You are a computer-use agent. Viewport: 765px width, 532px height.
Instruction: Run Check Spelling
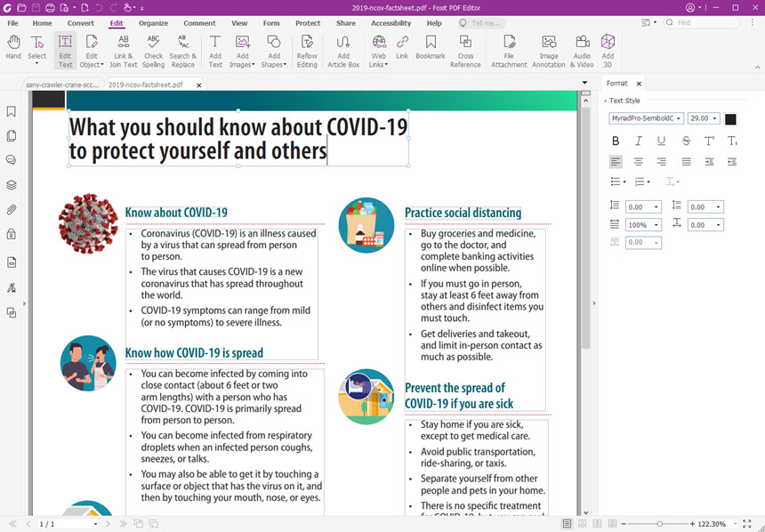[x=153, y=51]
